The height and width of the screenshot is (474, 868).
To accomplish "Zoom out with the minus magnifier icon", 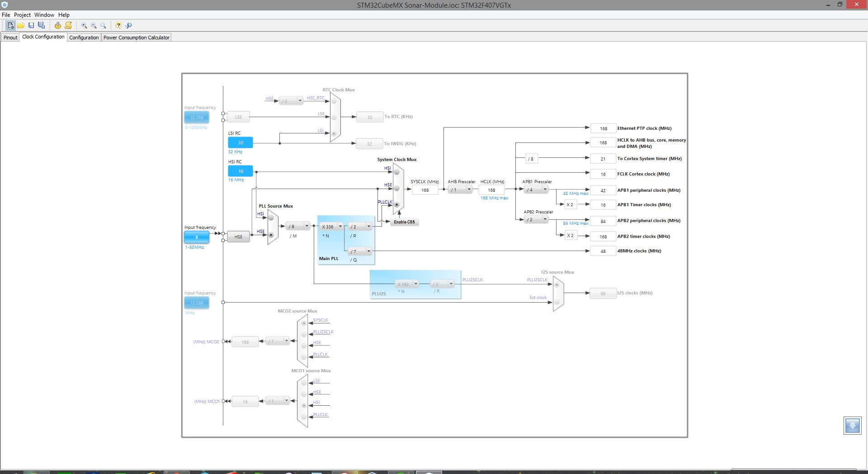I will (94, 25).
